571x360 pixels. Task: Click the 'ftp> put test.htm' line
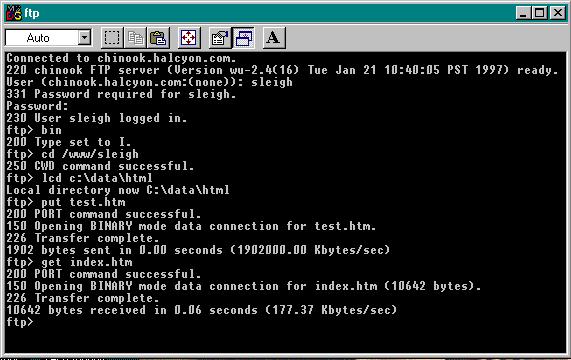click(66, 202)
